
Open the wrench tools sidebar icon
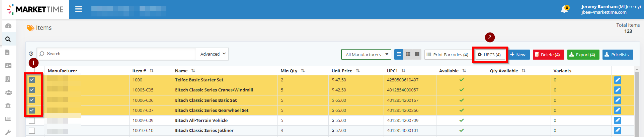coord(8,132)
